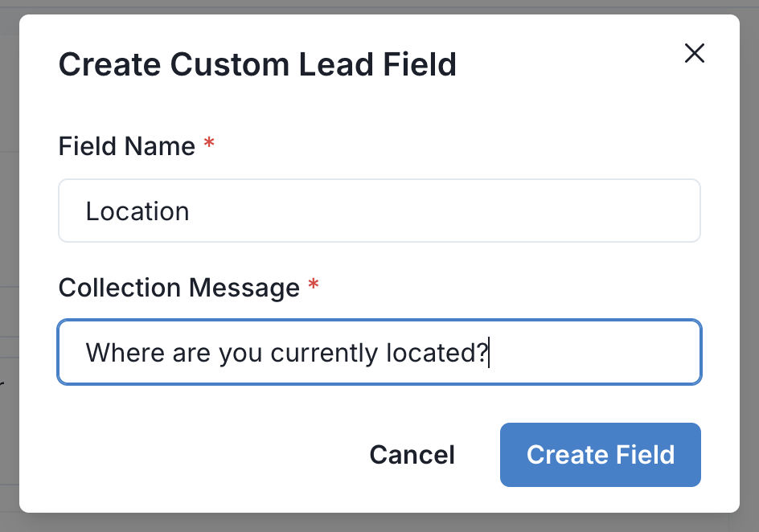The width and height of the screenshot is (759, 532).
Task: Place cursor on the word "Location"
Action: (137, 211)
